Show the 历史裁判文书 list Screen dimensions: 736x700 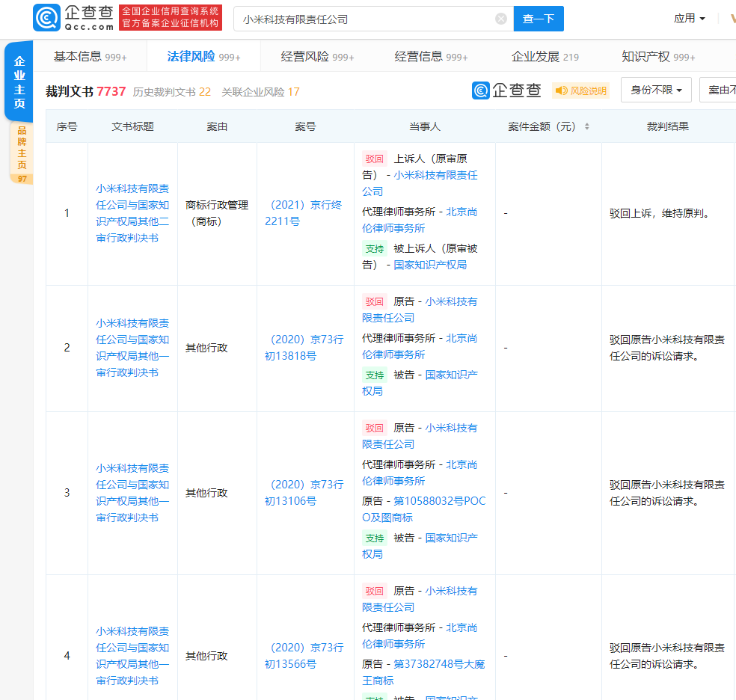(171, 92)
